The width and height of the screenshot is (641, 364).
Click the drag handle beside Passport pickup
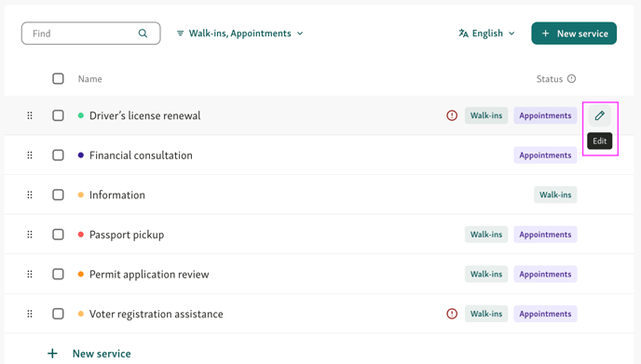(30, 235)
